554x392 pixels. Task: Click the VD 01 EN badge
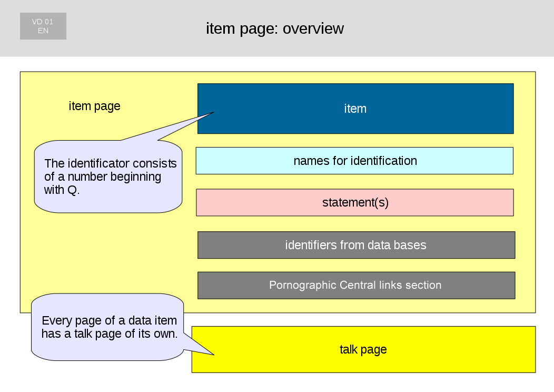(x=43, y=26)
